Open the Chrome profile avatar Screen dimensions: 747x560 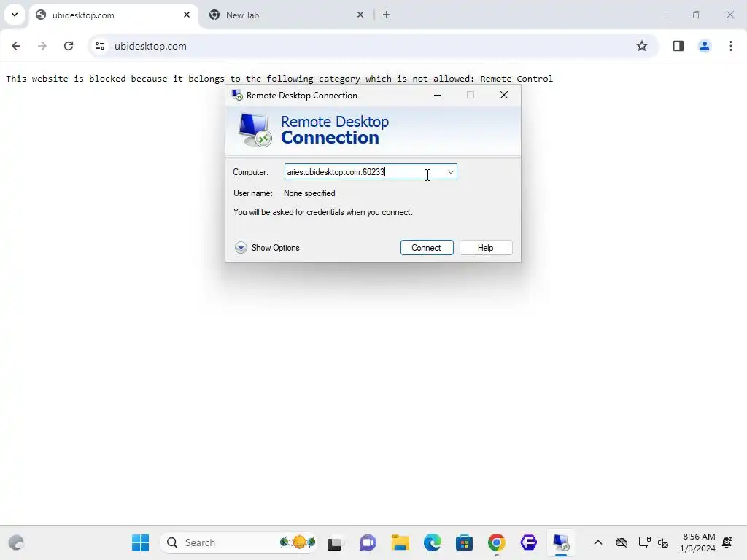tap(704, 46)
